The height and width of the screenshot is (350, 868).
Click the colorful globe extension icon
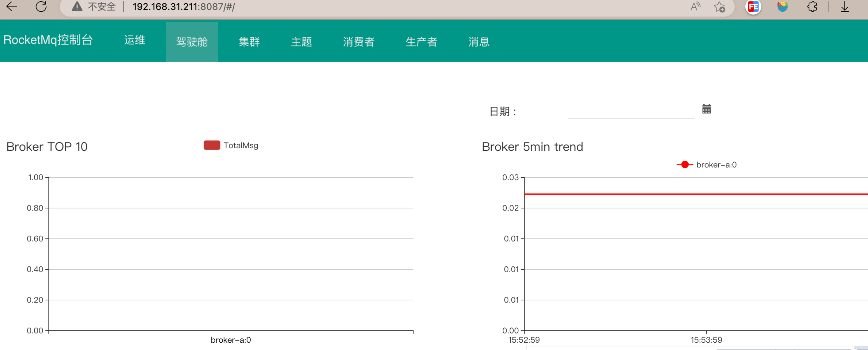[x=782, y=6]
